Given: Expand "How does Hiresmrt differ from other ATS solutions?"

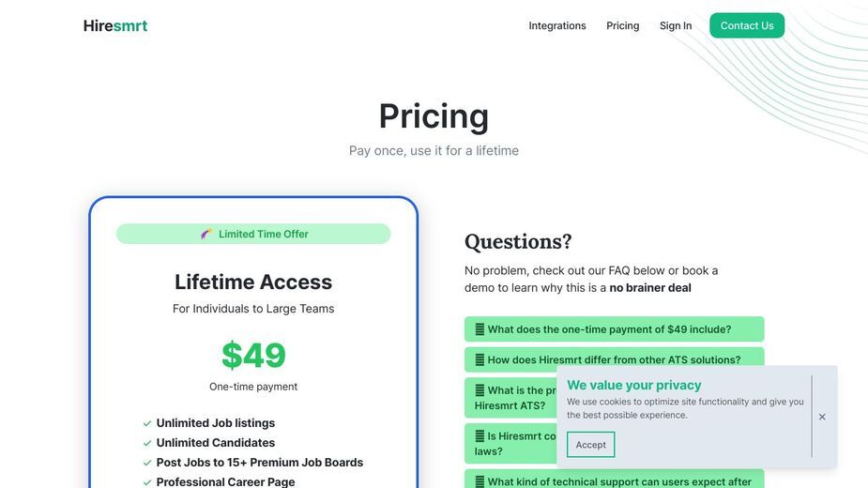Looking at the screenshot, I should click(614, 359).
